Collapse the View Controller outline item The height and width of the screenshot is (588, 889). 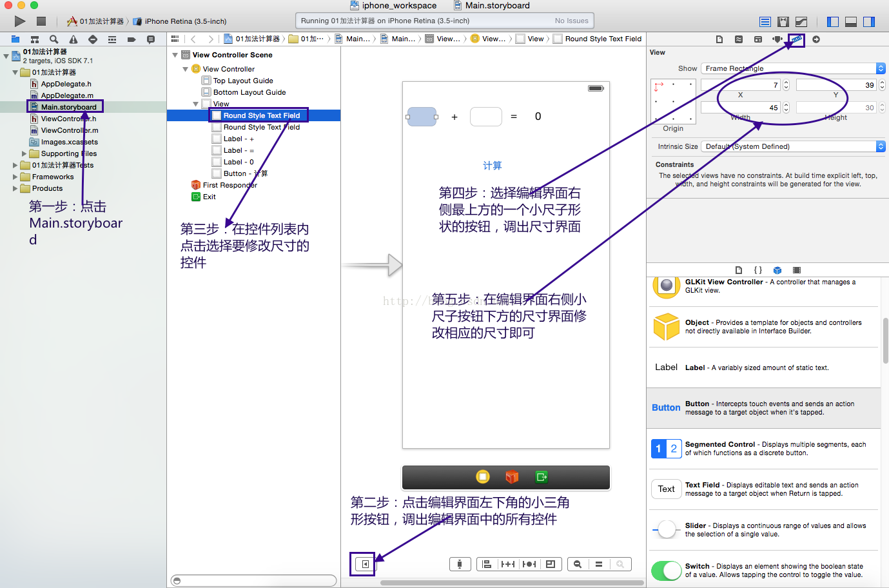(x=185, y=69)
